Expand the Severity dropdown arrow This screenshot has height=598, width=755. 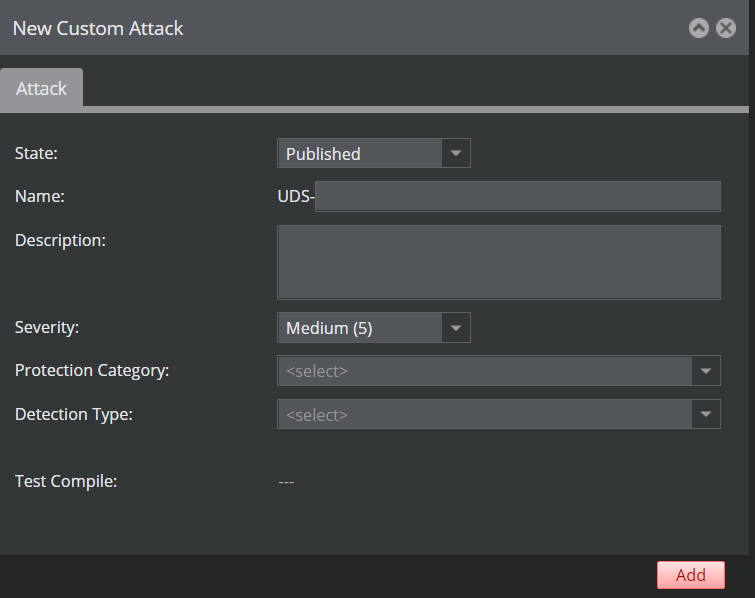point(456,327)
